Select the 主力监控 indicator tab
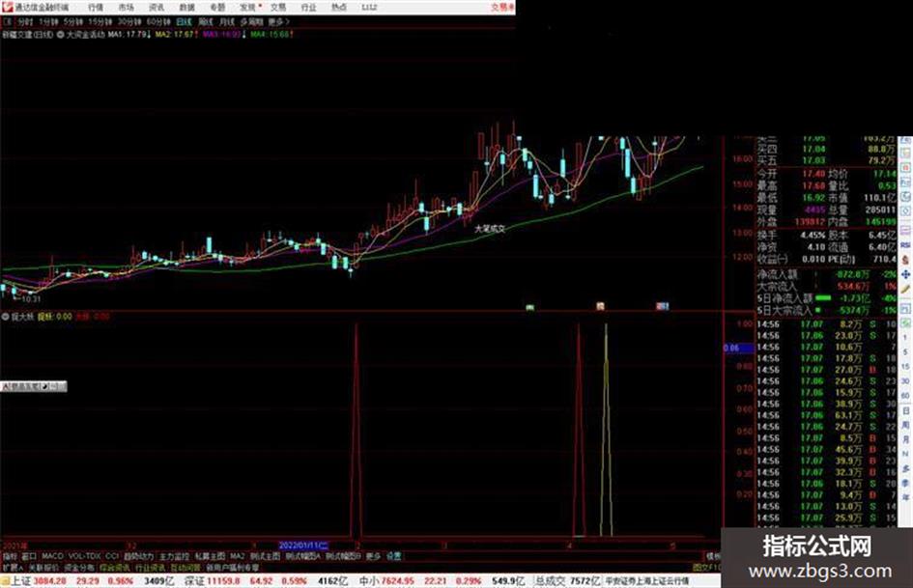Image resolution: width=913 pixels, height=588 pixels. click(175, 556)
